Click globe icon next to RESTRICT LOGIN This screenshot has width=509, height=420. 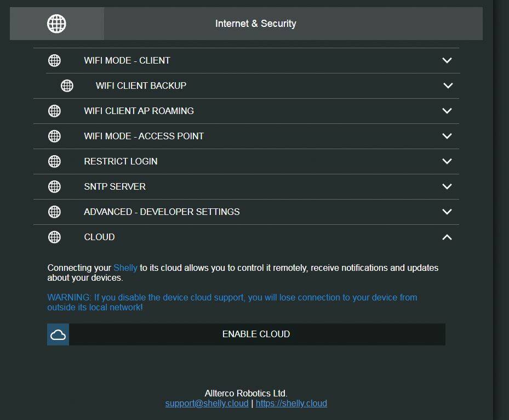tap(54, 161)
